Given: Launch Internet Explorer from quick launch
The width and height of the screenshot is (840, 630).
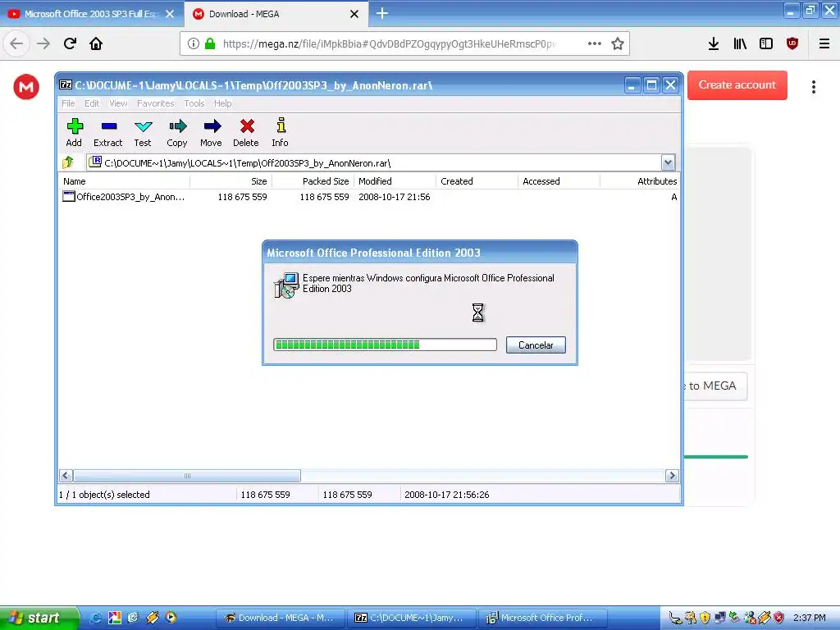Looking at the screenshot, I should (x=96, y=618).
